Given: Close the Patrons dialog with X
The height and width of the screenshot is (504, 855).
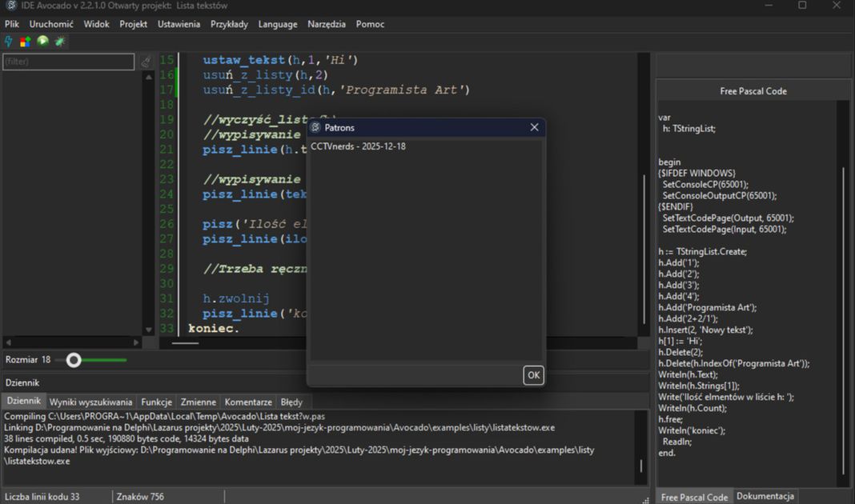Looking at the screenshot, I should coord(534,127).
